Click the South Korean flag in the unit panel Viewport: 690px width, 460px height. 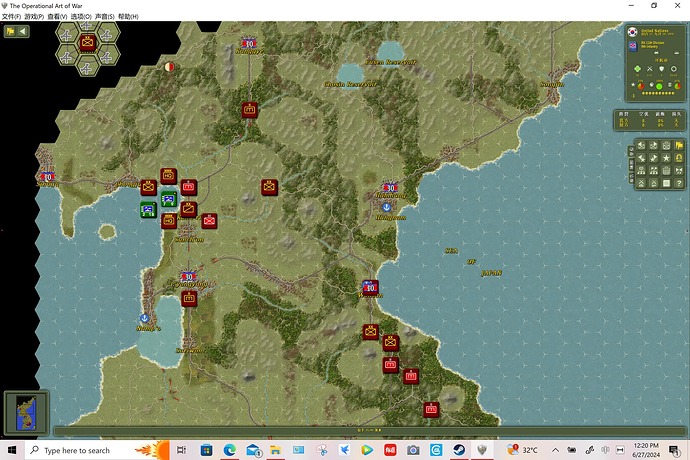pyautogui.click(x=633, y=32)
